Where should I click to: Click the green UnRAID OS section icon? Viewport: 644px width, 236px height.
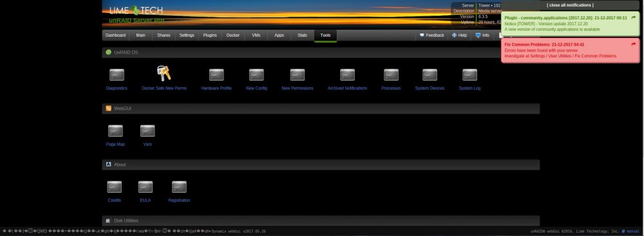point(108,52)
